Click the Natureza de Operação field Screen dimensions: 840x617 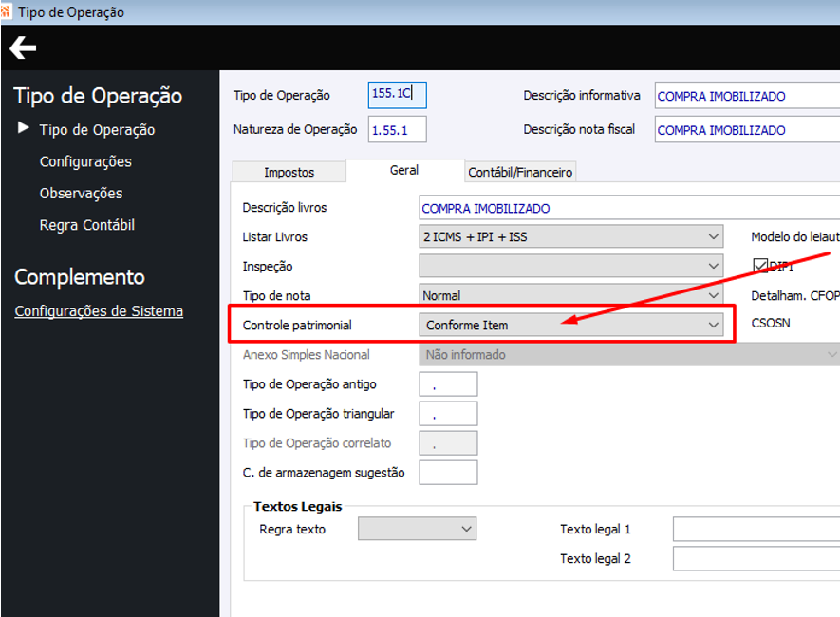pos(398,130)
